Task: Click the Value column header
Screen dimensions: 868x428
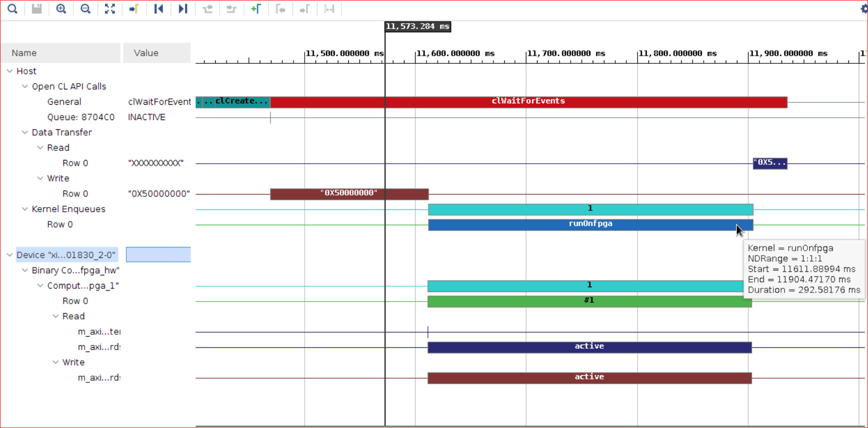Action: [x=157, y=53]
